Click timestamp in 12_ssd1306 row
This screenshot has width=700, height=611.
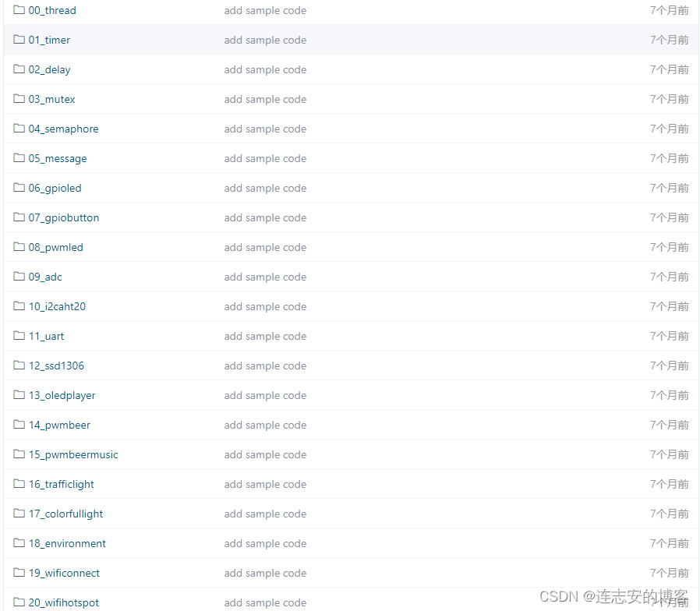pos(669,366)
